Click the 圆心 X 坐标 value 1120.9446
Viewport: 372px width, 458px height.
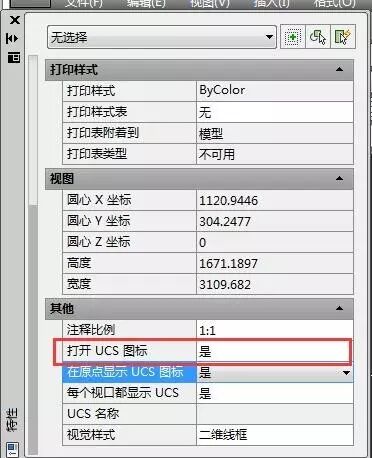[x=275, y=200]
